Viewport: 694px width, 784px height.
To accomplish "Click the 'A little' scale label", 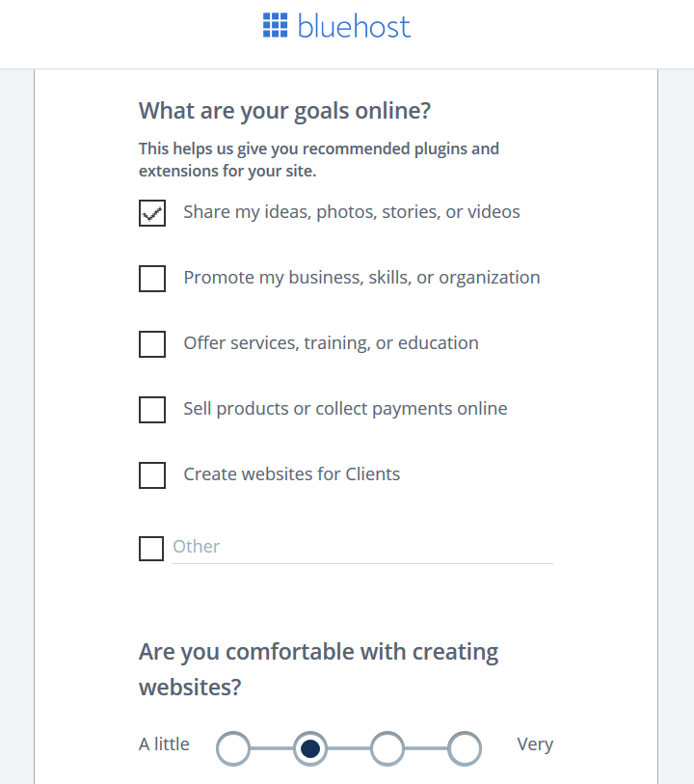I will 164,744.
